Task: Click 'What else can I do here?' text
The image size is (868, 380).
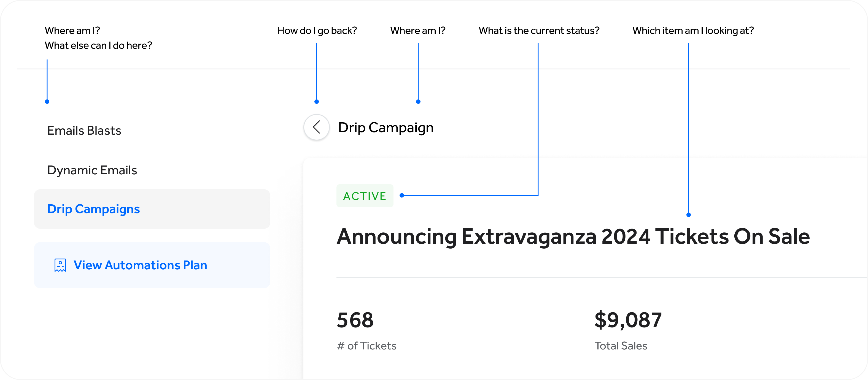Action: pos(98,45)
